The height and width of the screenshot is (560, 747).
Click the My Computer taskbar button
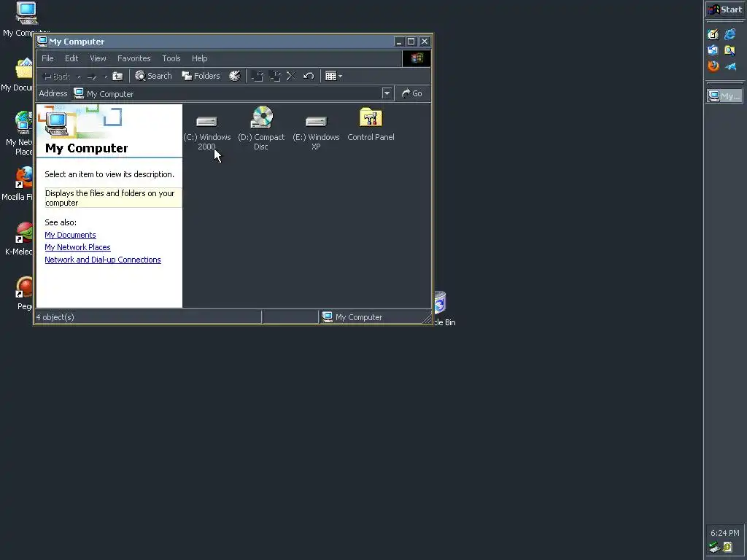[724, 96]
